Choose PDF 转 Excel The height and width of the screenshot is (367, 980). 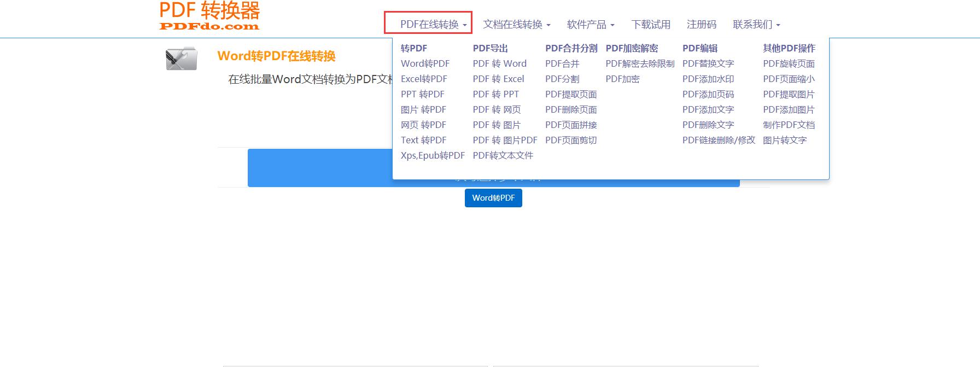[498, 79]
